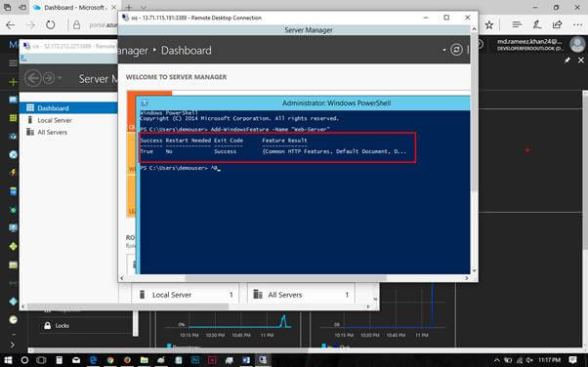Click the taskbar volume icon

coord(529,360)
